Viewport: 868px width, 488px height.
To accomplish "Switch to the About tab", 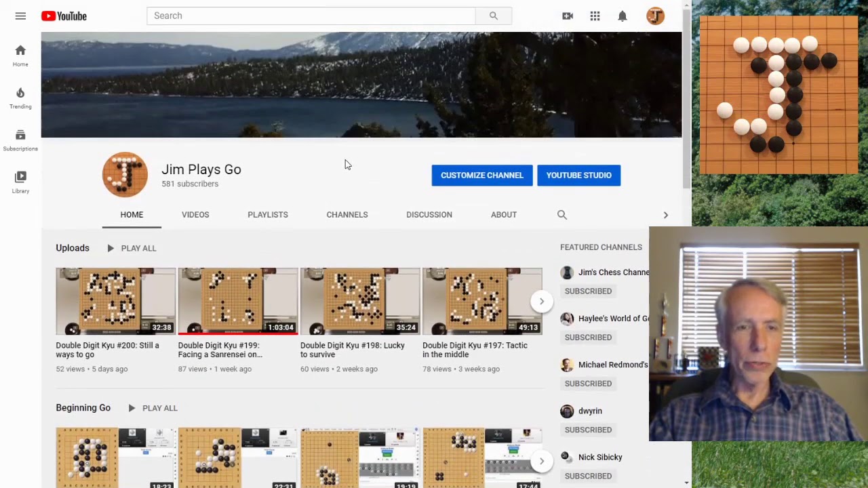I will tap(504, 214).
